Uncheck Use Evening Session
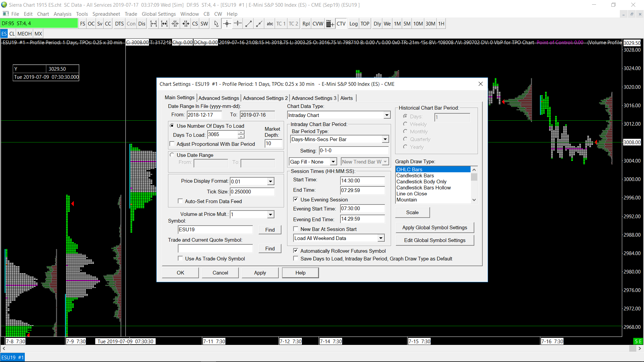Image resolution: width=644 pixels, height=362 pixels. click(296, 199)
